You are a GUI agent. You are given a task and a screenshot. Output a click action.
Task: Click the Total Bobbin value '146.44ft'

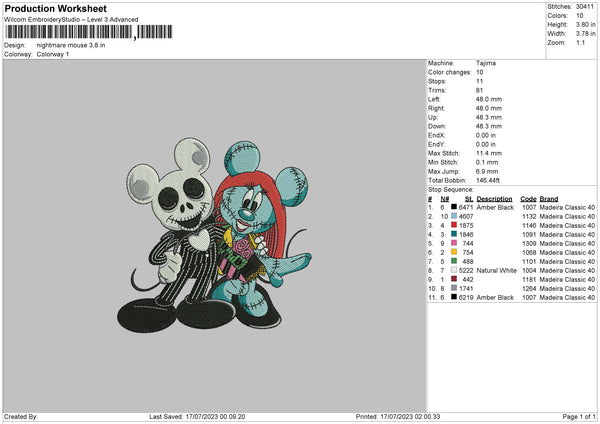click(x=488, y=180)
